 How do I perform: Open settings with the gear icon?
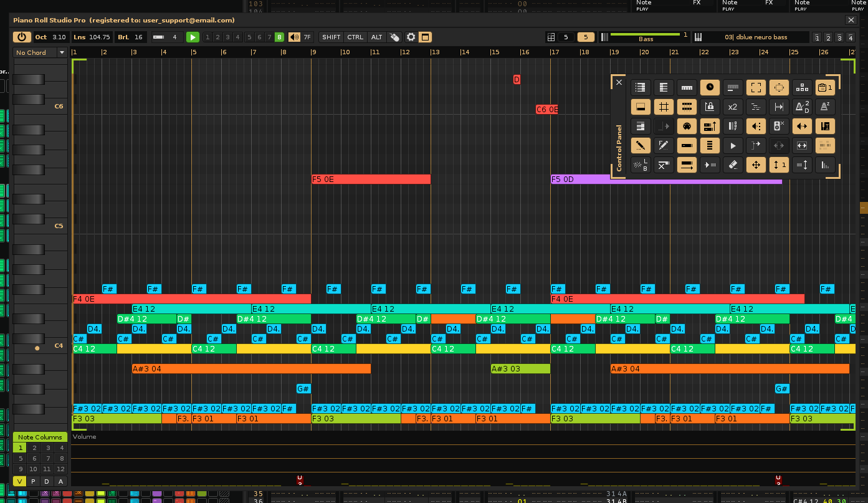coord(411,37)
